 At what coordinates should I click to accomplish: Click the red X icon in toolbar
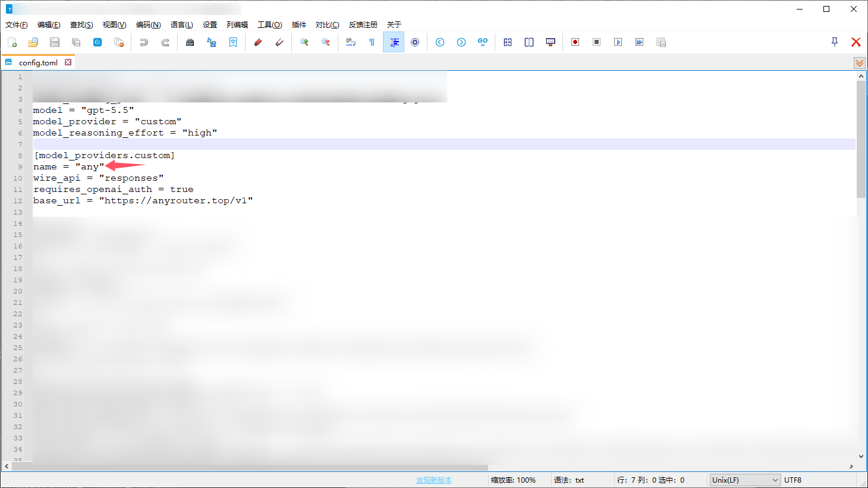coord(856,42)
